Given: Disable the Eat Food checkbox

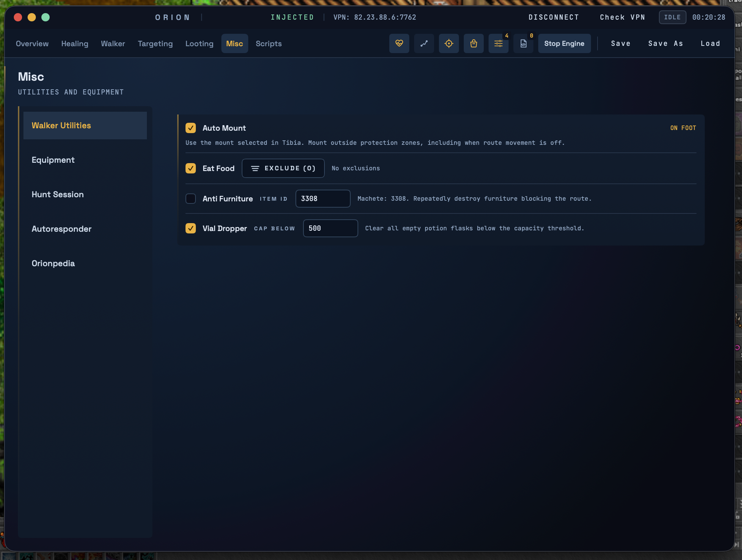Looking at the screenshot, I should [191, 168].
